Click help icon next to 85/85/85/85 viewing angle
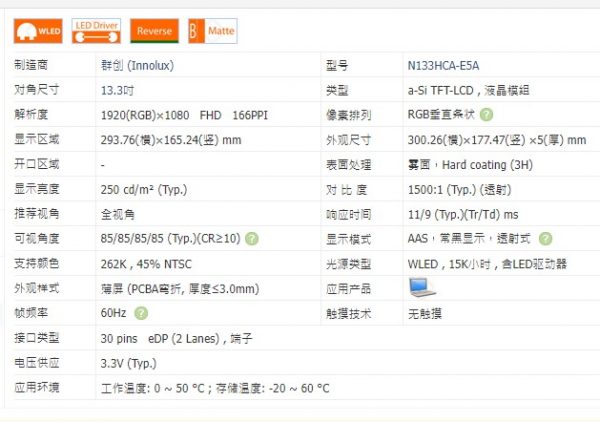The width and height of the screenshot is (600, 422). (x=252, y=238)
